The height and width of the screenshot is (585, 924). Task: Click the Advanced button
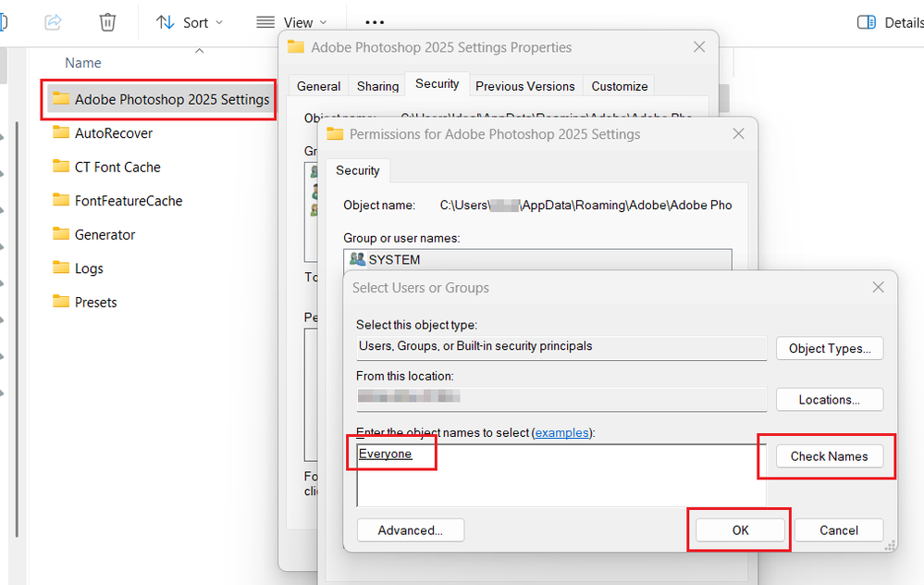[411, 530]
